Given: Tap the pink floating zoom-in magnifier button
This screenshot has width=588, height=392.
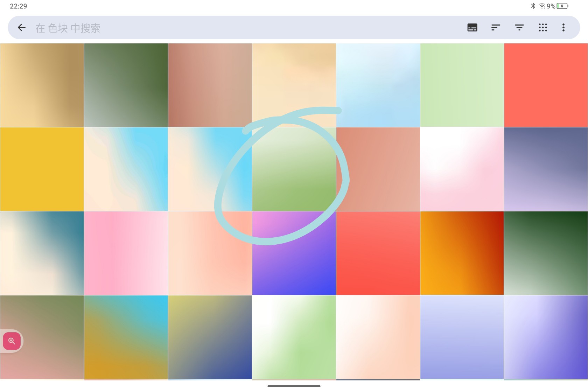Looking at the screenshot, I should pyautogui.click(x=12, y=341).
